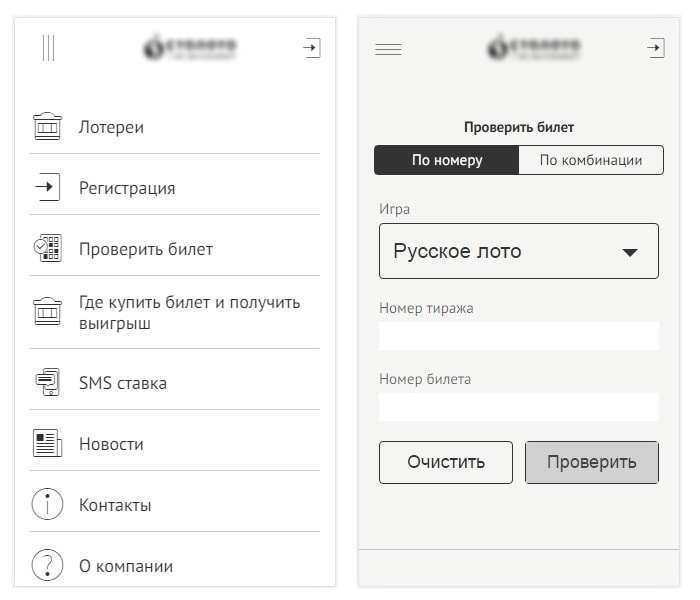700x600 pixels.
Task: Select the SMS ставка phone icon
Action: tap(47, 382)
